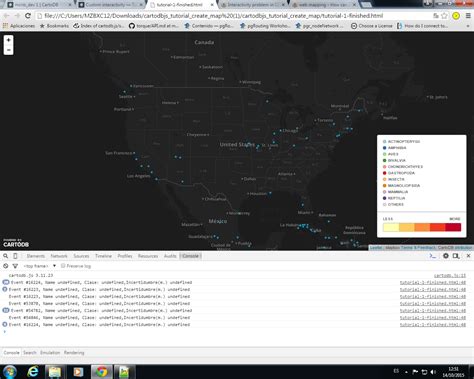Click the dark red legend swatch
474x379 pixels.
tap(453, 227)
